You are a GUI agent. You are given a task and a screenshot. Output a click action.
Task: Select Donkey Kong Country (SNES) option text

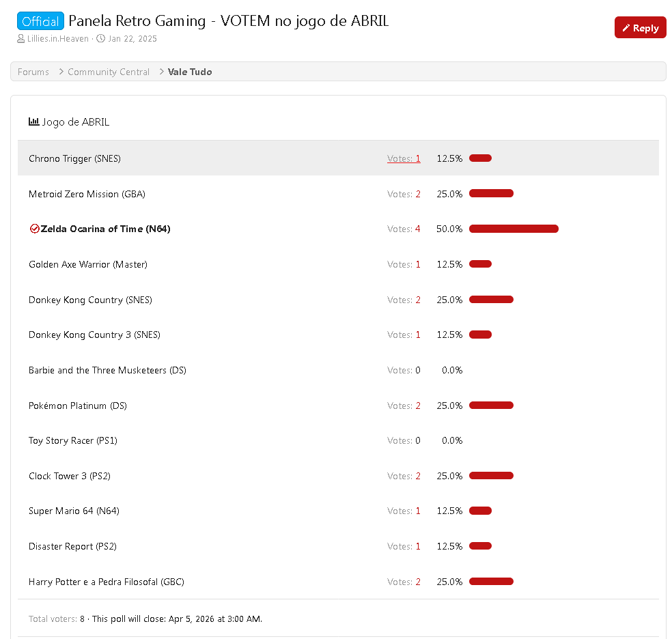(x=90, y=300)
